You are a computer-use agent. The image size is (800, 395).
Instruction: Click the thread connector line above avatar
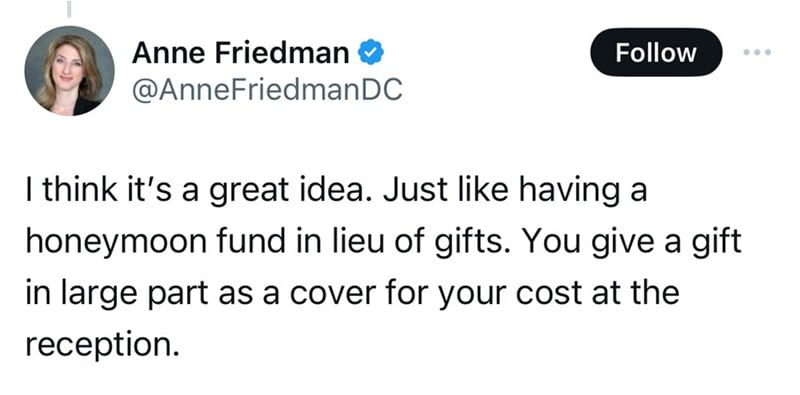pos(69,8)
